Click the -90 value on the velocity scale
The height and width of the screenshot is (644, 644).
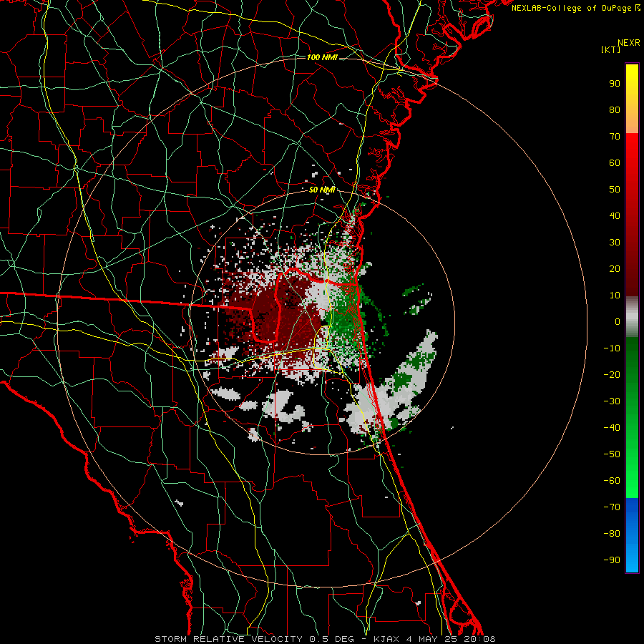(x=612, y=560)
